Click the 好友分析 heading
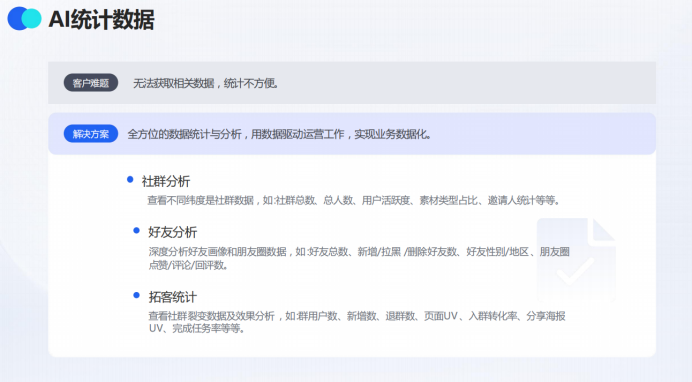 click(x=173, y=232)
